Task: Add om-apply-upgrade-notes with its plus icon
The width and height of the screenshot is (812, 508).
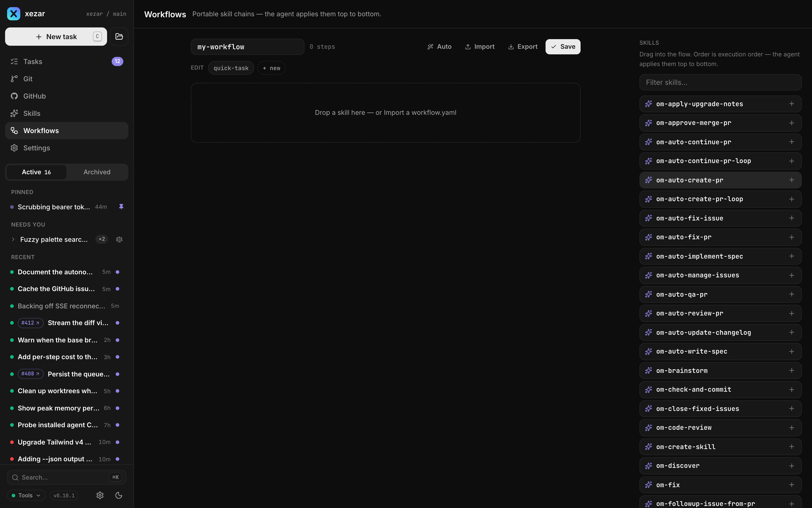Action: pos(791,104)
